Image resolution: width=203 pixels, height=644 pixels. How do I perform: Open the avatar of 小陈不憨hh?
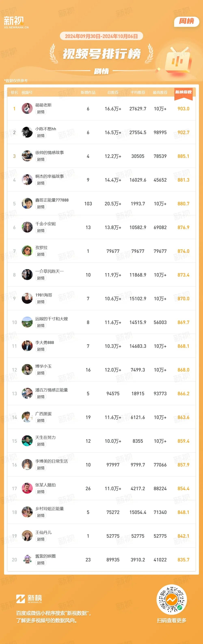[27, 132]
